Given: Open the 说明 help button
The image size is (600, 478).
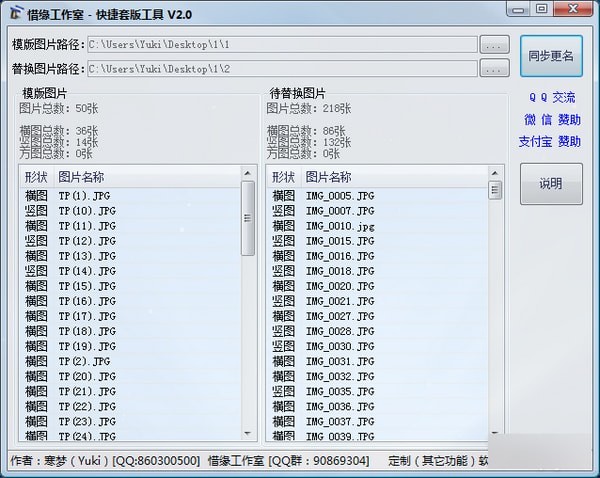Looking at the screenshot, I should point(551,184).
